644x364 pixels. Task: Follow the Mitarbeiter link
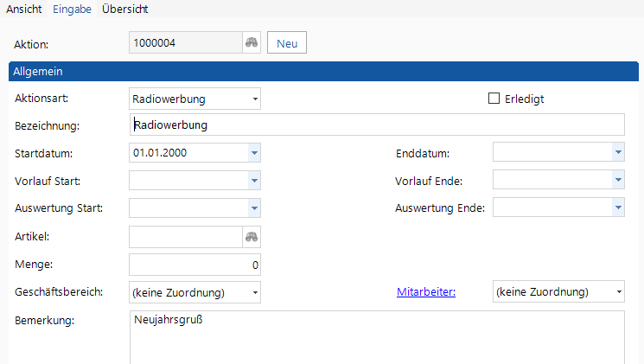(x=426, y=292)
